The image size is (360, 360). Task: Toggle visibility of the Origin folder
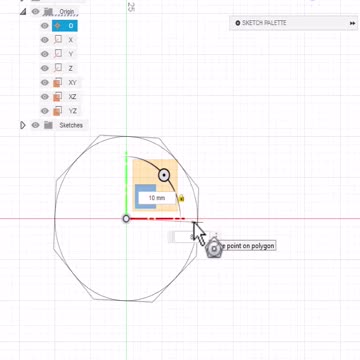coord(35,12)
